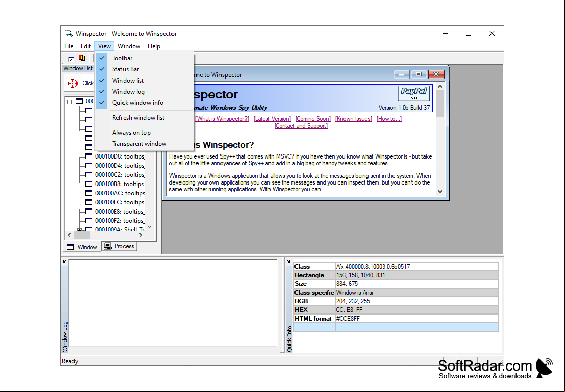
Task: Click the Winspector magnifier icon in title bar
Action: 69,34
